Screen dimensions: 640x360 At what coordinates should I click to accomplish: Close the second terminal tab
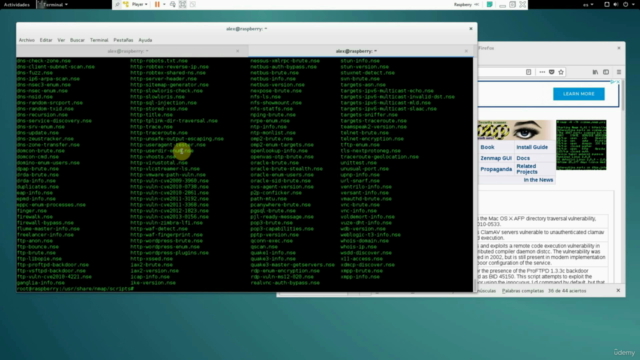(466, 51)
